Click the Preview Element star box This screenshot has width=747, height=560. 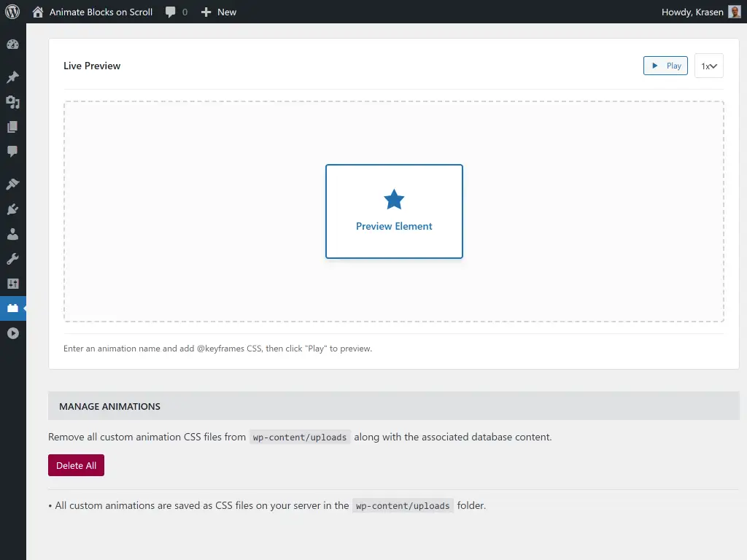394,211
